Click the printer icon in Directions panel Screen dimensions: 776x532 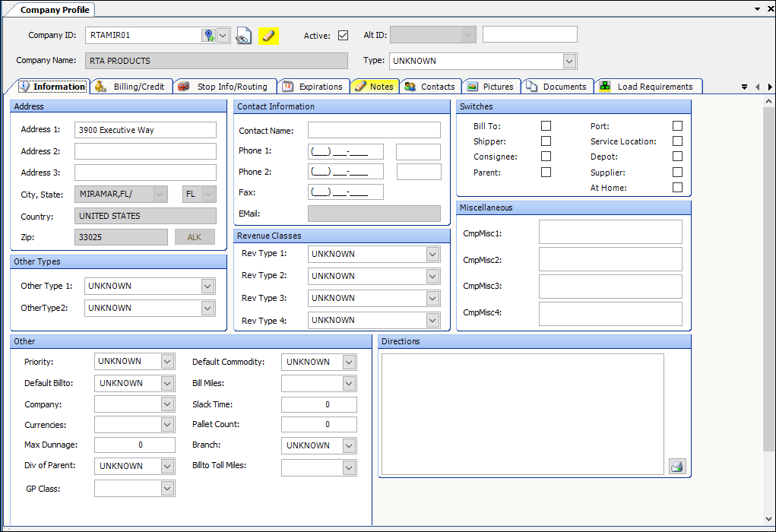click(677, 467)
